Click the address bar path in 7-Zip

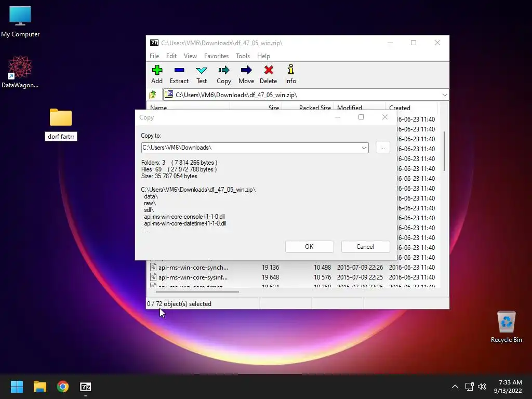point(236,95)
